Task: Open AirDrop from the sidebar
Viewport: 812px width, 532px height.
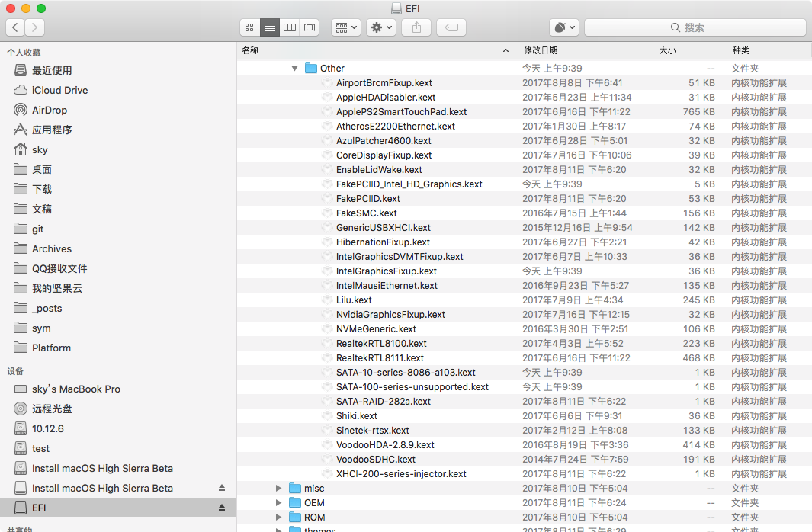Action: pos(50,110)
